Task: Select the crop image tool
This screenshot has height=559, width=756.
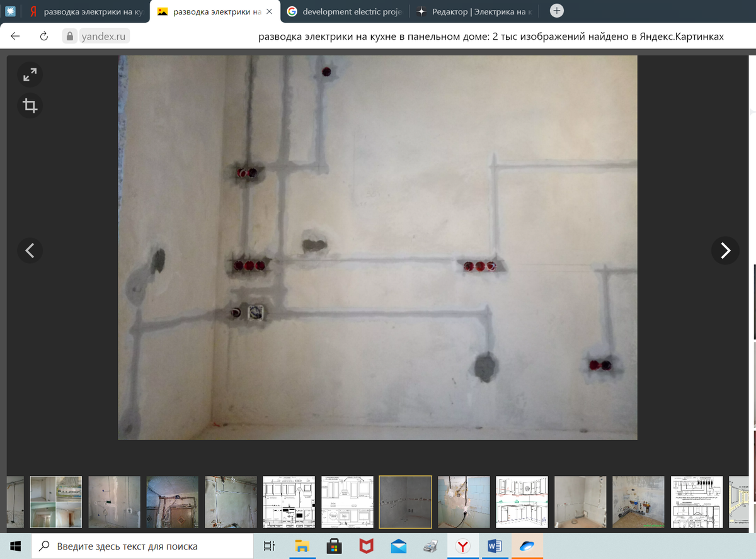Action: 30,105
